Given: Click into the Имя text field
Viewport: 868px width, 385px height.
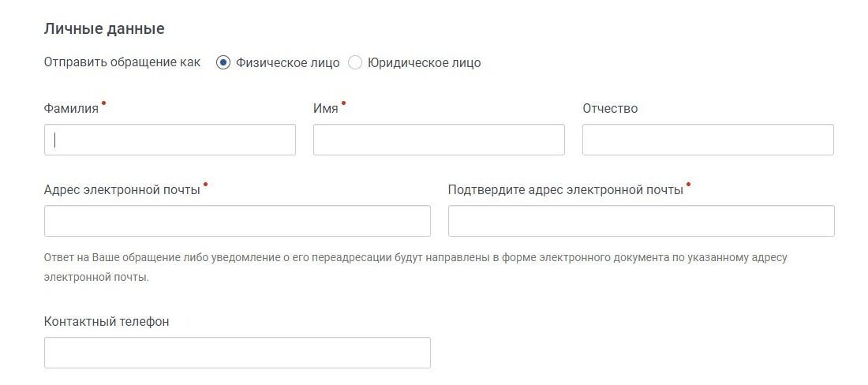Looking at the screenshot, I should (439, 140).
